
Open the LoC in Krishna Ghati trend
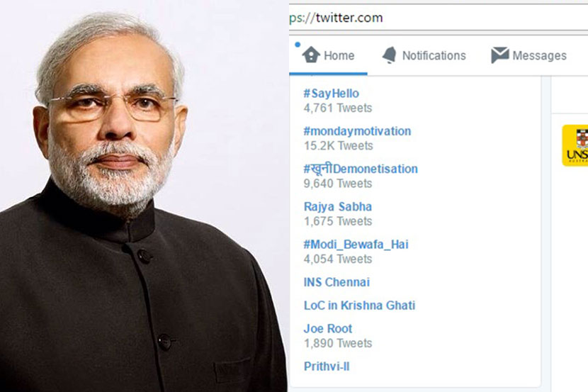tap(360, 306)
